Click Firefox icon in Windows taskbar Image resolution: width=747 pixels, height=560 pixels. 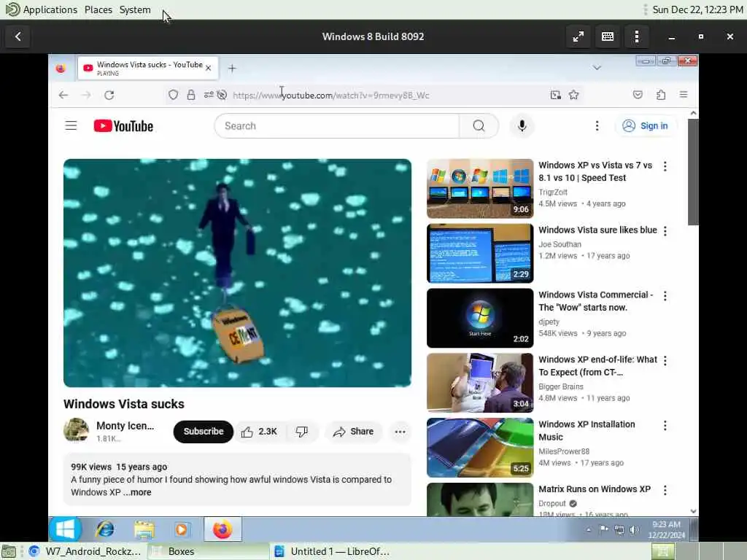tap(222, 529)
